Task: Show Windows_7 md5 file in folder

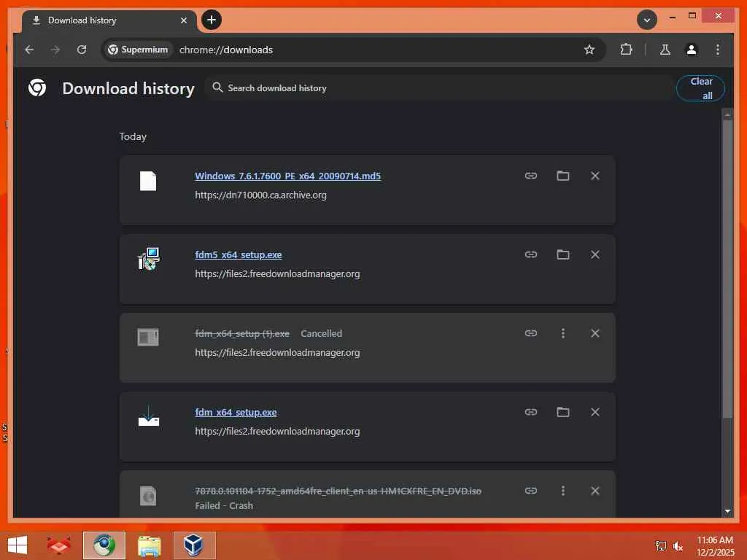Action: pos(563,176)
